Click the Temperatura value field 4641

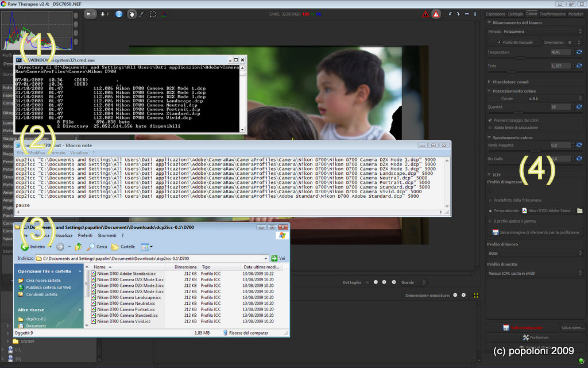tap(560, 52)
